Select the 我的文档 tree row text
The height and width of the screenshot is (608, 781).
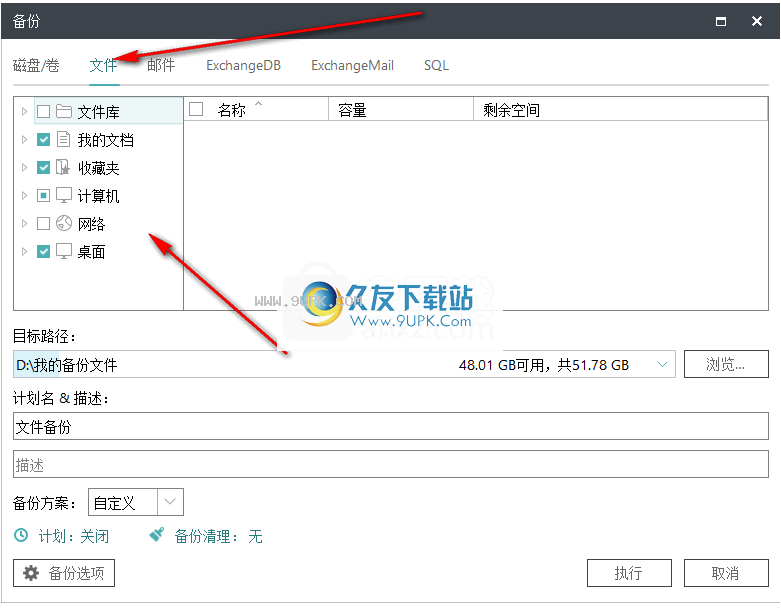[106, 140]
